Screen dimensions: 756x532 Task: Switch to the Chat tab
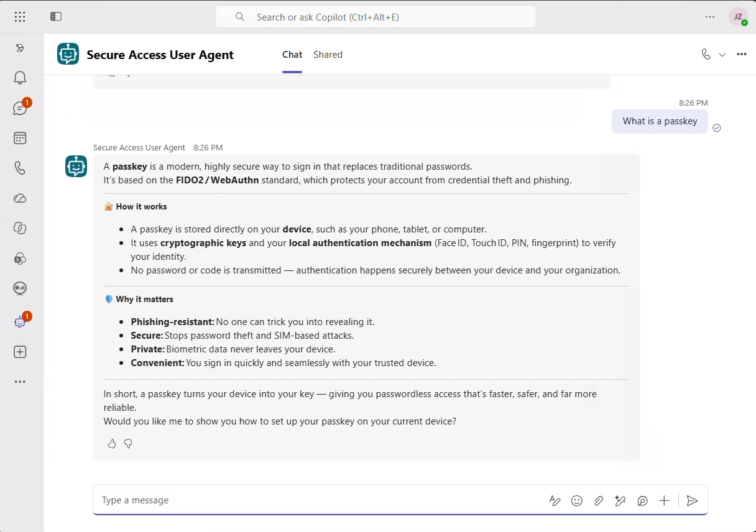[x=292, y=55]
